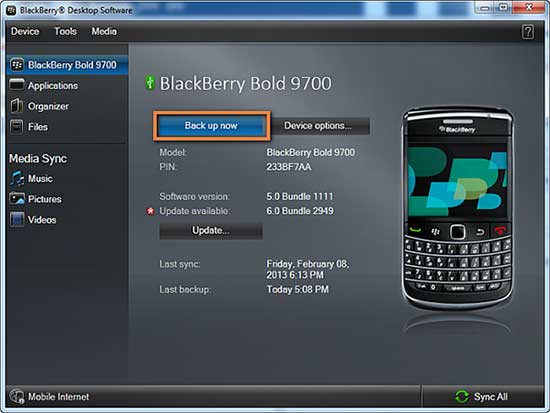Click the Files sidebar icon
Screen dimensions: 550x413
pyautogui.click(x=16, y=127)
